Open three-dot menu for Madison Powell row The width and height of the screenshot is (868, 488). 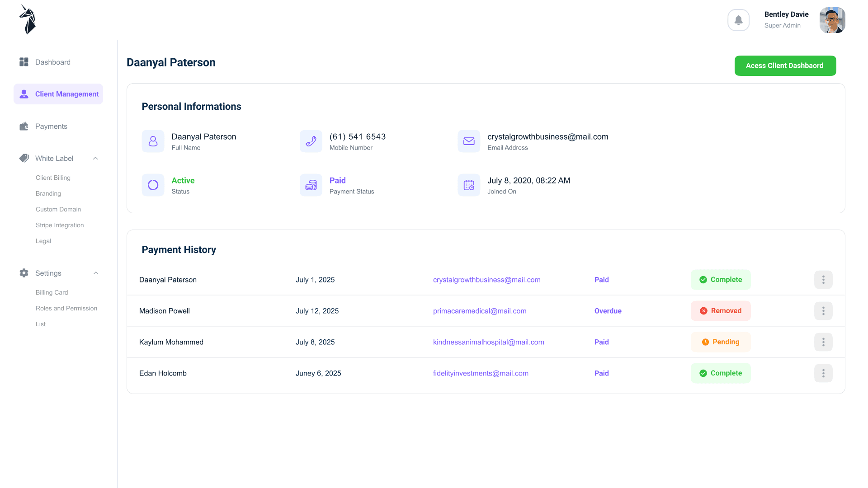coord(823,311)
